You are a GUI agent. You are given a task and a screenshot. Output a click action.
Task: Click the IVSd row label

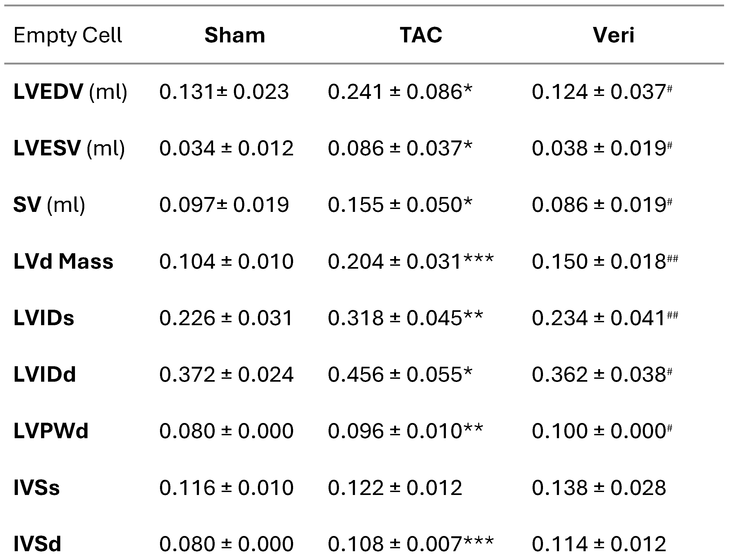[37, 544]
